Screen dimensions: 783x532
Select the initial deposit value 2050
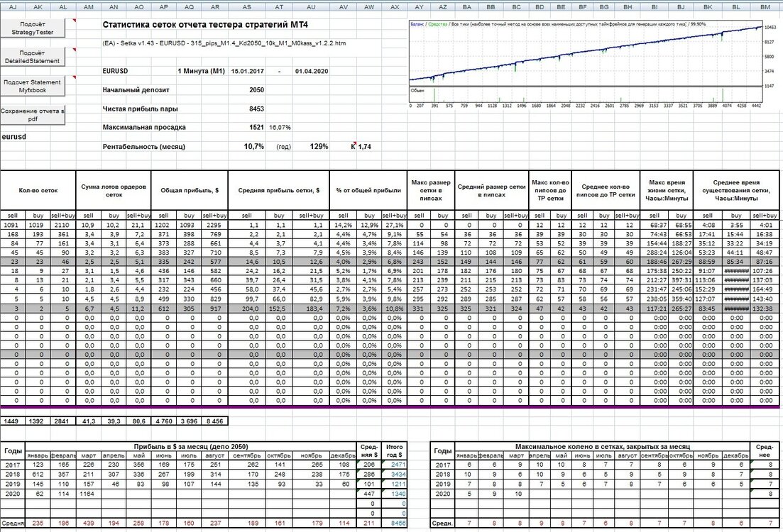(257, 90)
